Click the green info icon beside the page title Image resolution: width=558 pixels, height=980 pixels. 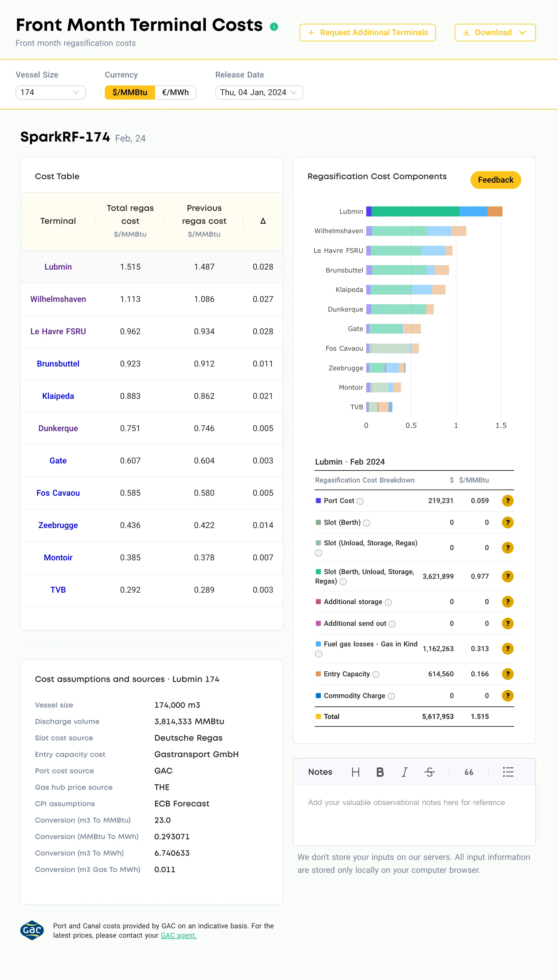coord(274,26)
